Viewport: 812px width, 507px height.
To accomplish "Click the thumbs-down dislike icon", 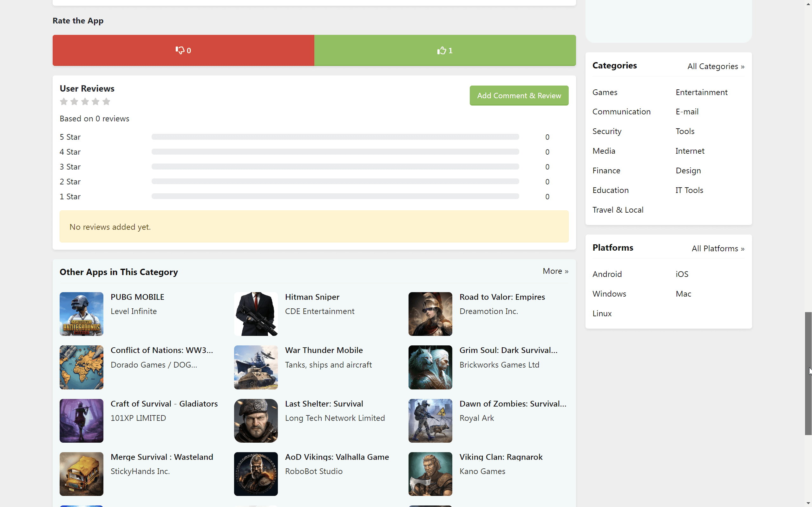I will tap(181, 50).
